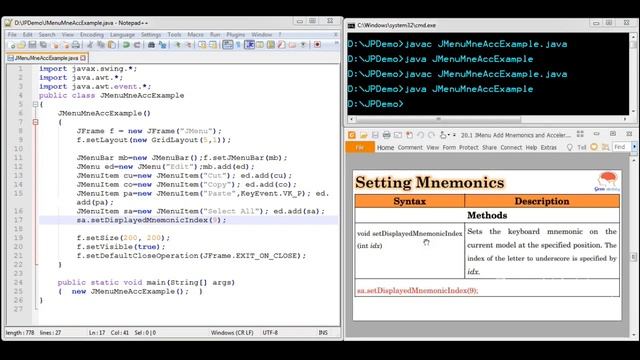Click the Foxit application logo icon

tap(351, 135)
